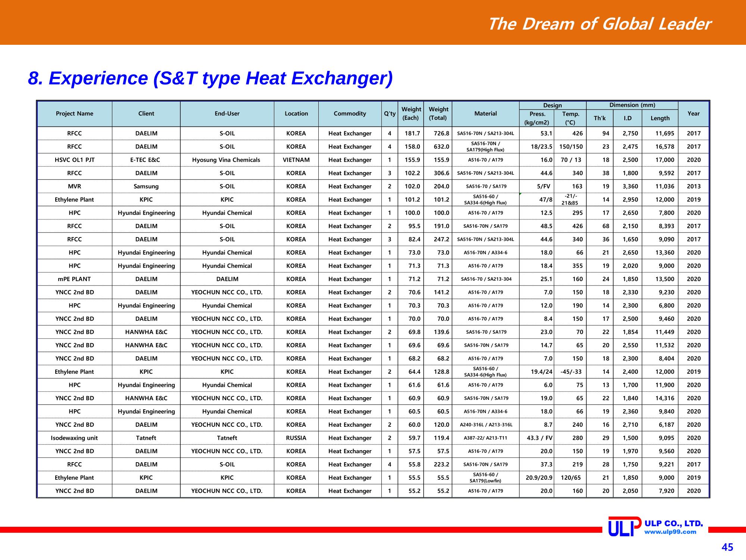
Task: Click the RUSSIA location cell
Action: (296, 438)
